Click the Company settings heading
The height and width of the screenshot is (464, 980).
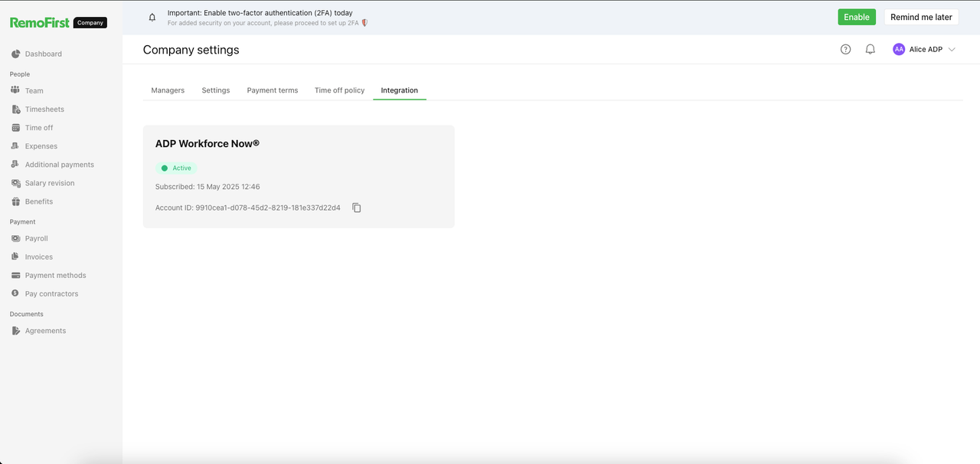click(191, 50)
